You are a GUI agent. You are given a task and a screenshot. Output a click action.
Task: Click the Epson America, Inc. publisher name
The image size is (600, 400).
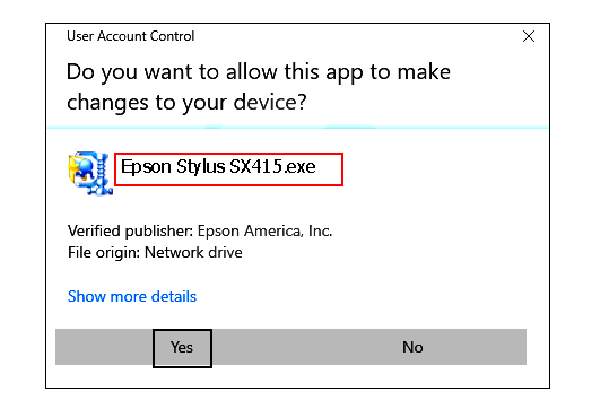point(265,231)
